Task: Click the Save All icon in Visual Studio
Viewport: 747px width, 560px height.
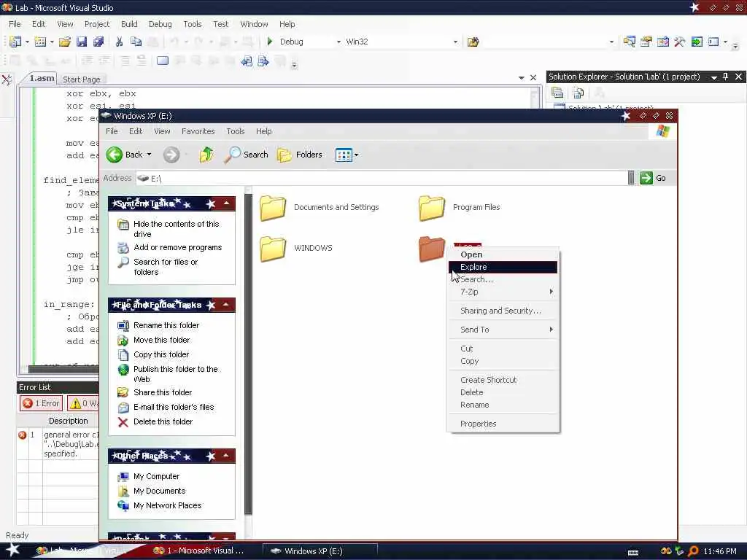Action: point(98,42)
